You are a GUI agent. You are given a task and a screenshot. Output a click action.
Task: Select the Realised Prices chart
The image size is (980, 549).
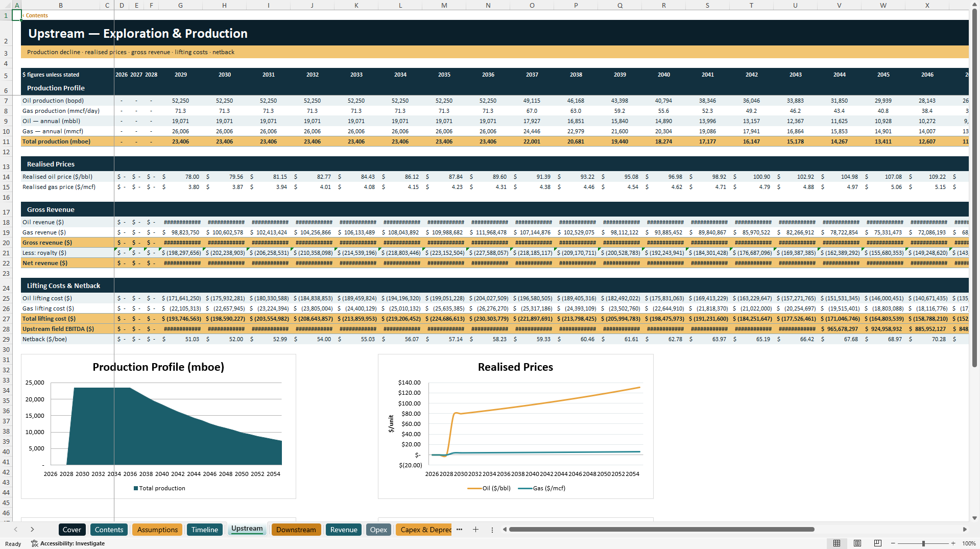coord(515,426)
